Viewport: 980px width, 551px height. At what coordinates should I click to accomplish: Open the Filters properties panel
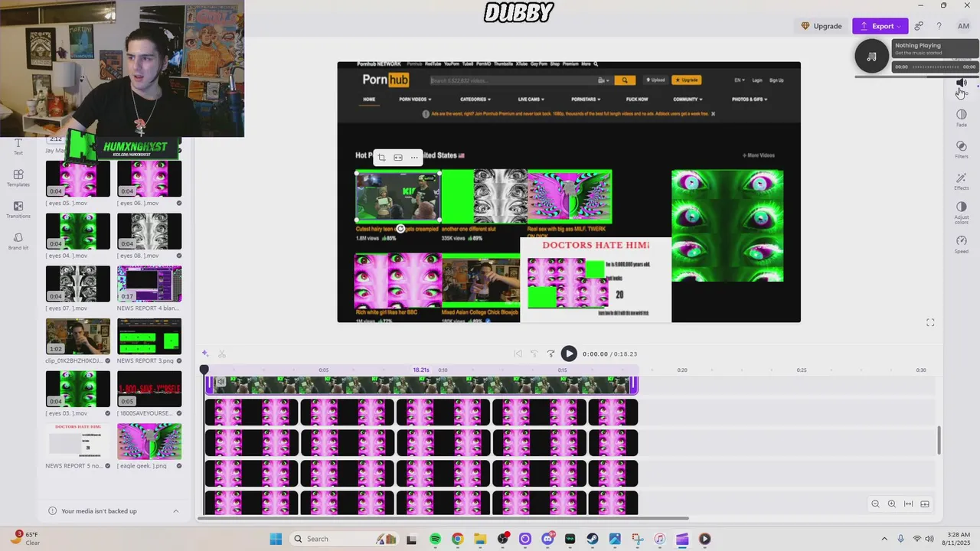962,149
